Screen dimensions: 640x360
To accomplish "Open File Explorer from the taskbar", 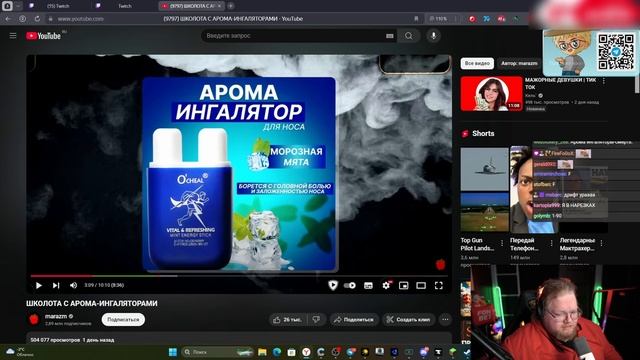I will (x=262, y=352).
